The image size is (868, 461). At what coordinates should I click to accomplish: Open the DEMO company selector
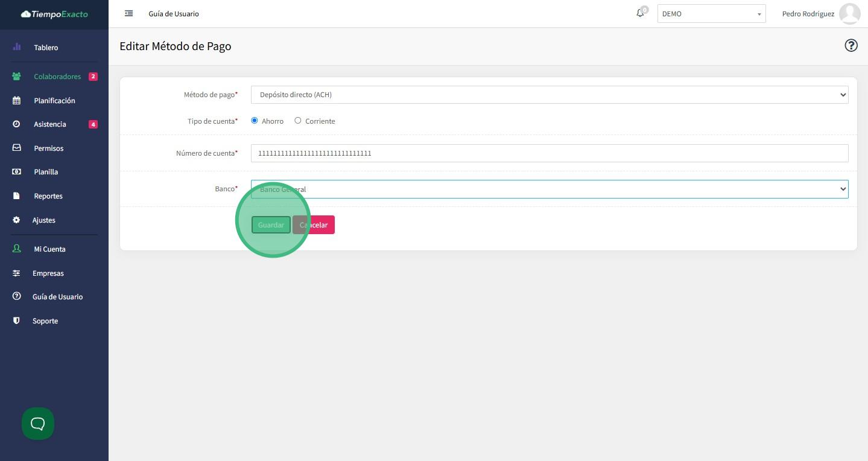711,14
